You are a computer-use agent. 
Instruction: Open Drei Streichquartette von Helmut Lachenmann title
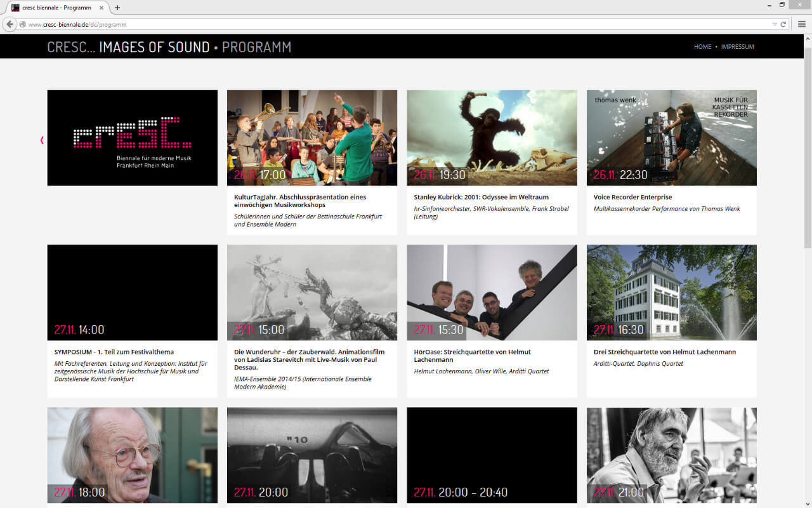[665, 352]
